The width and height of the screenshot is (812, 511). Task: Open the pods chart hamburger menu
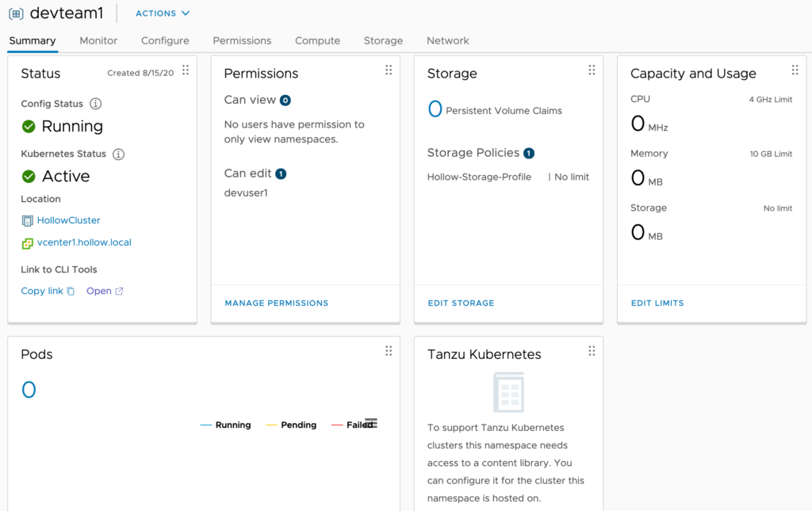pyautogui.click(x=371, y=423)
